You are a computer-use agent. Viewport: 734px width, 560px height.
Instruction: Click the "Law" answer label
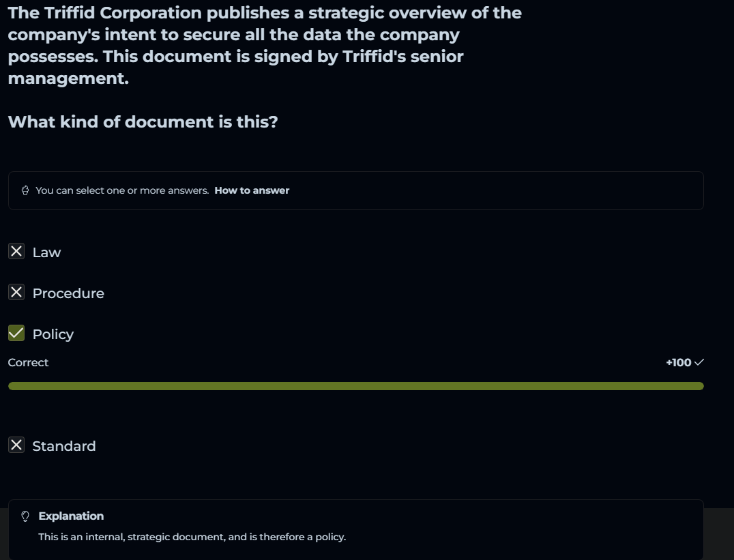46,252
